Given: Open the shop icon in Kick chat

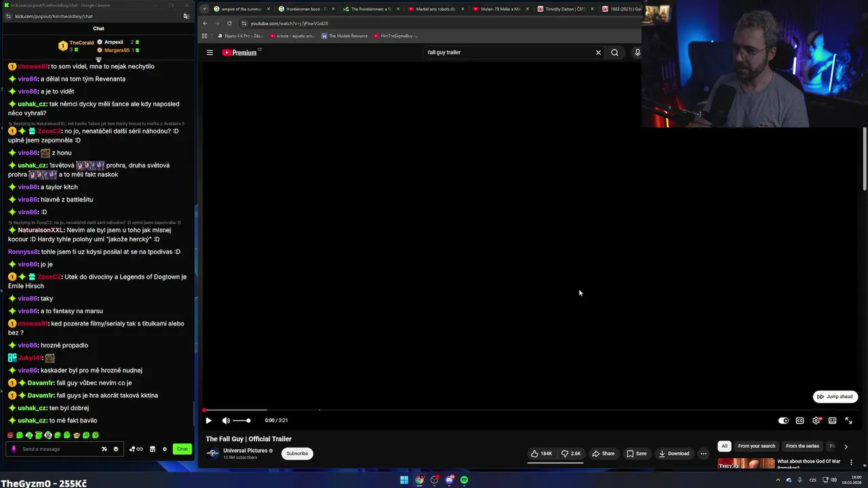Looking at the screenshot, I should (x=153, y=449).
